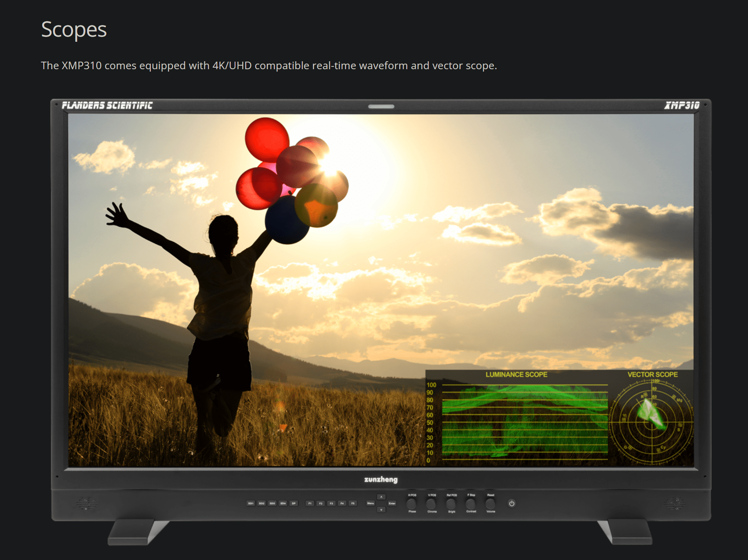Click the SDI1 input button on the monitor
The width and height of the screenshot is (748, 560).
[x=251, y=504]
